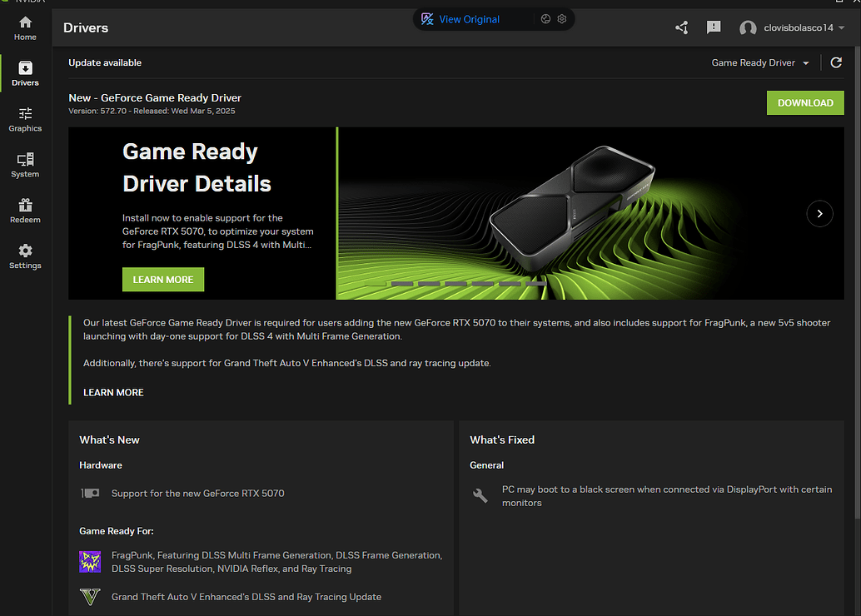This screenshot has width=861, height=616.
Task: Click the What's New heading
Action: 109,440
